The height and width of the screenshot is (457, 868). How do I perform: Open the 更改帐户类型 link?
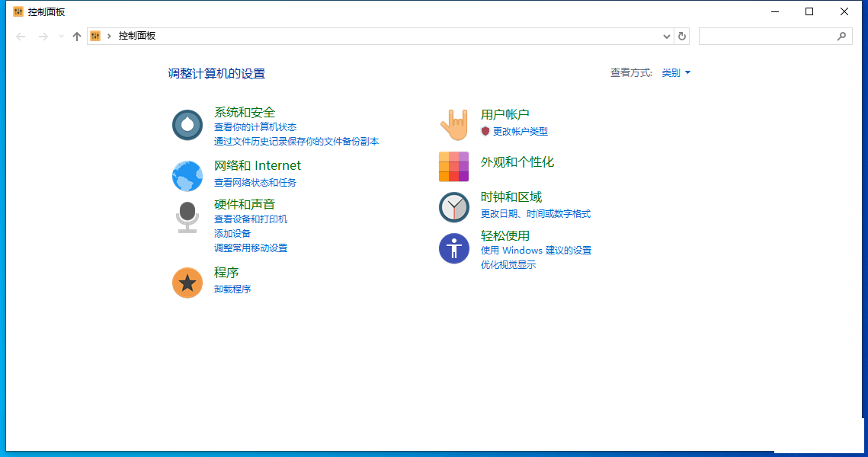click(x=520, y=132)
